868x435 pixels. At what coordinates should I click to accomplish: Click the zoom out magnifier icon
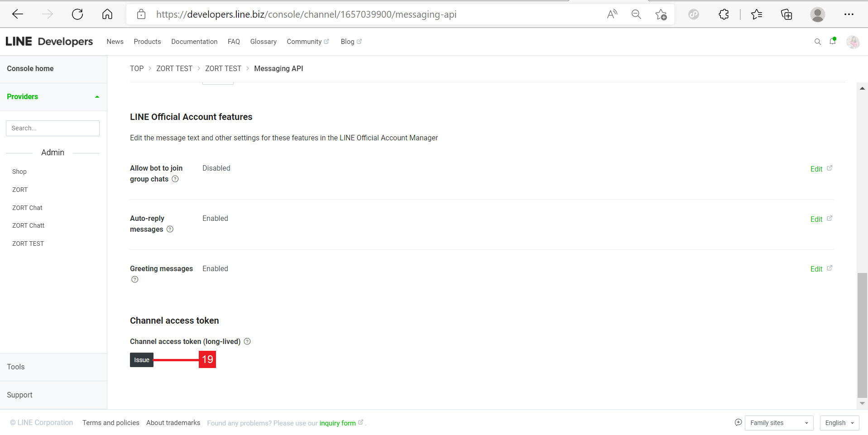tap(636, 14)
